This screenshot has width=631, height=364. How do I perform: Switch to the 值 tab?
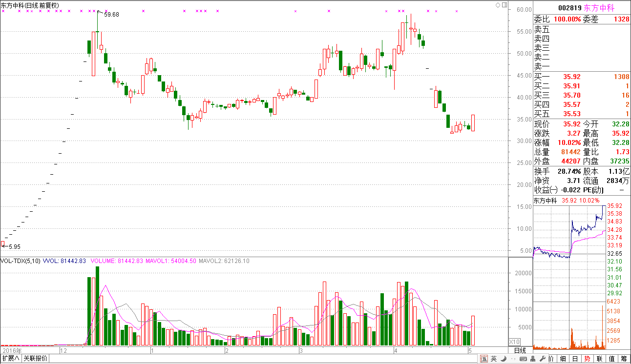tap(612, 359)
